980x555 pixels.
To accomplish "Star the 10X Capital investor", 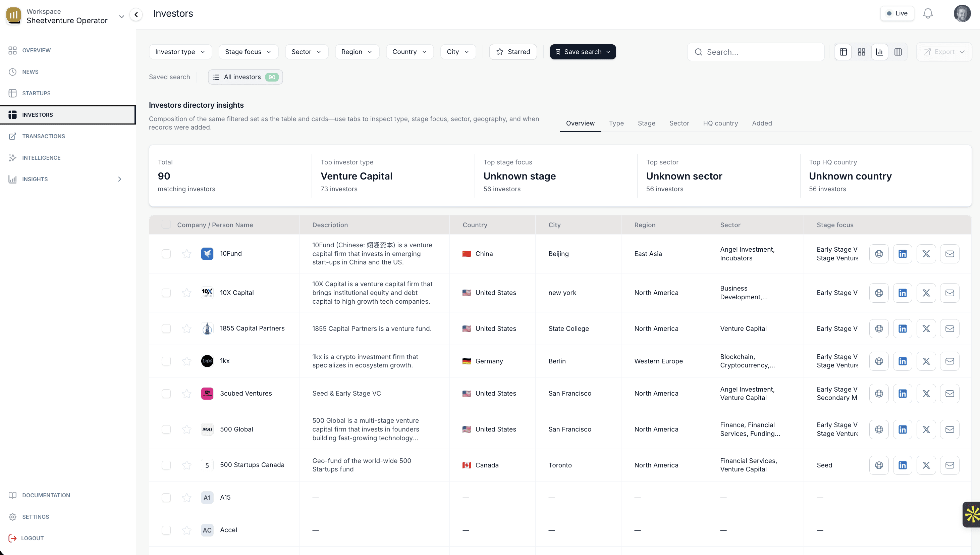I will [186, 293].
